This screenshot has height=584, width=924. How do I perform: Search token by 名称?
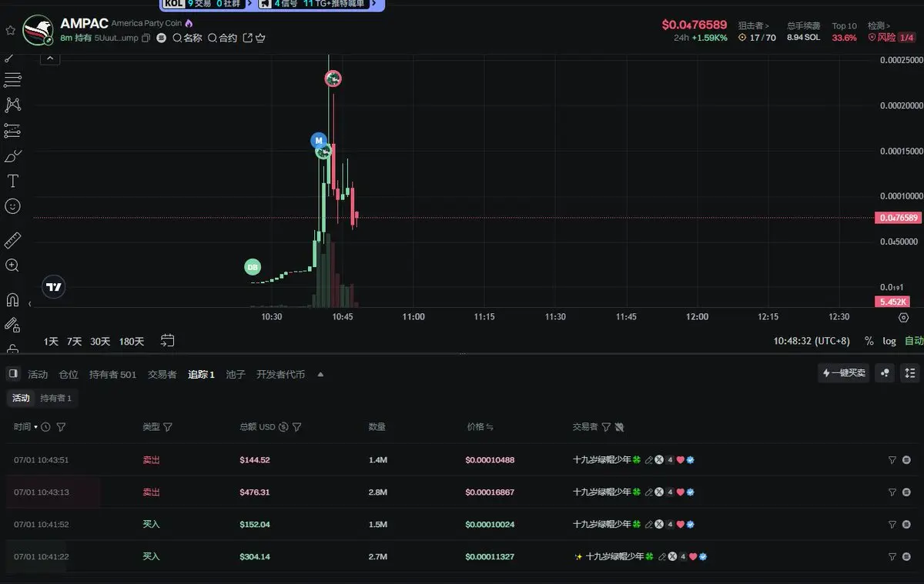[x=187, y=38]
